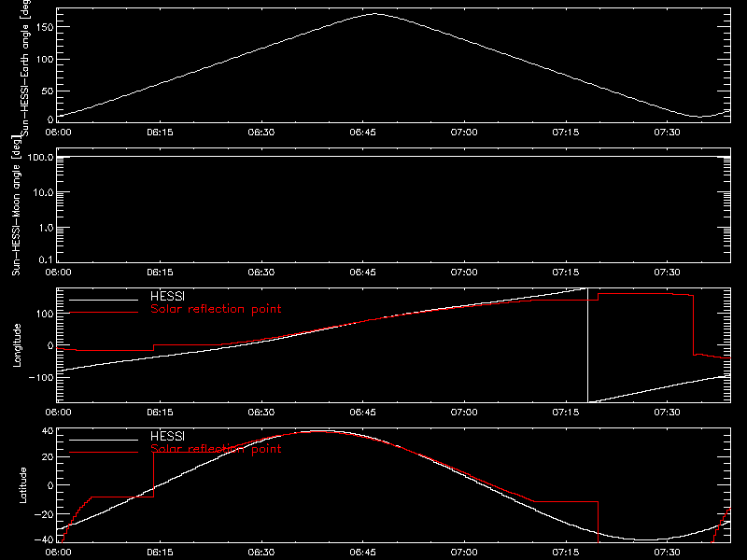747x560 pixels.
Task: Click HESSI legend text in Longitude plot
Action: 167,296
